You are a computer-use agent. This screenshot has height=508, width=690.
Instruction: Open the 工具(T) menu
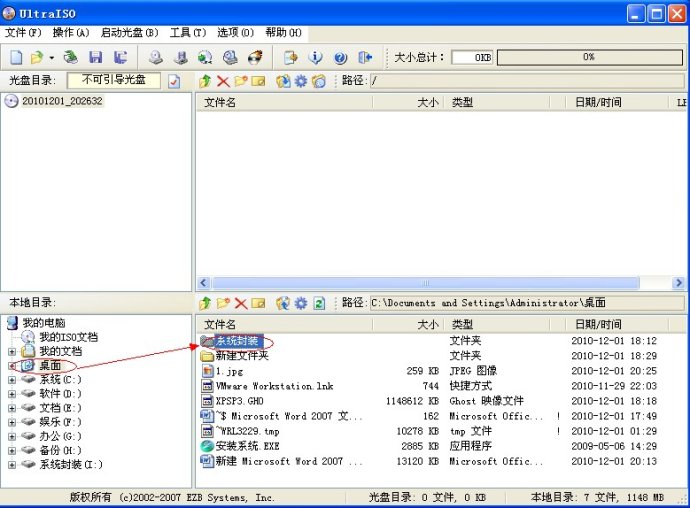pos(188,33)
